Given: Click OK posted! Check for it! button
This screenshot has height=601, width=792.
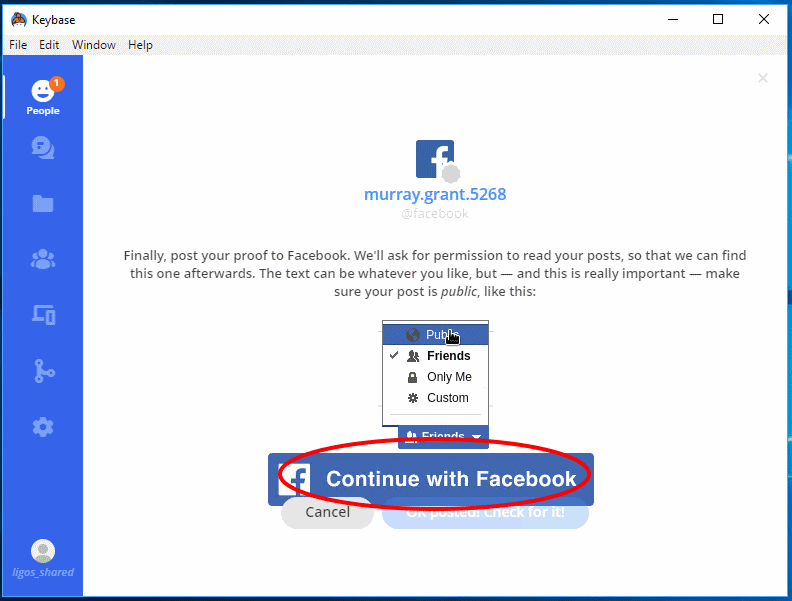Looking at the screenshot, I should click(485, 513).
